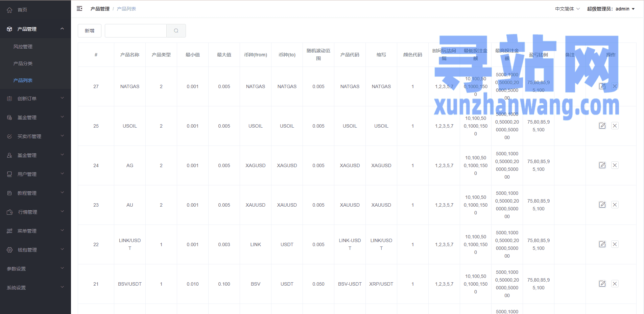
Task: Focus the product search input field
Action: coord(136,31)
